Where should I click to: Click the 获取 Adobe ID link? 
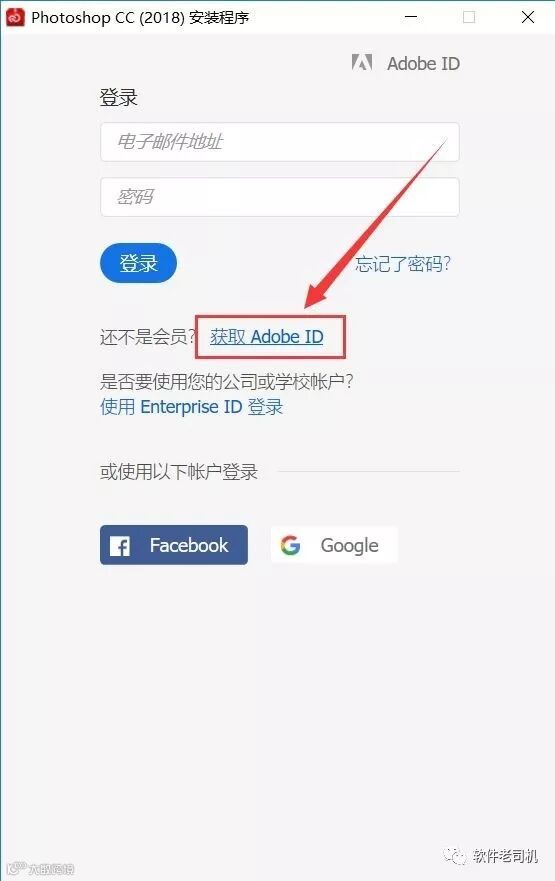click(267, 337)
